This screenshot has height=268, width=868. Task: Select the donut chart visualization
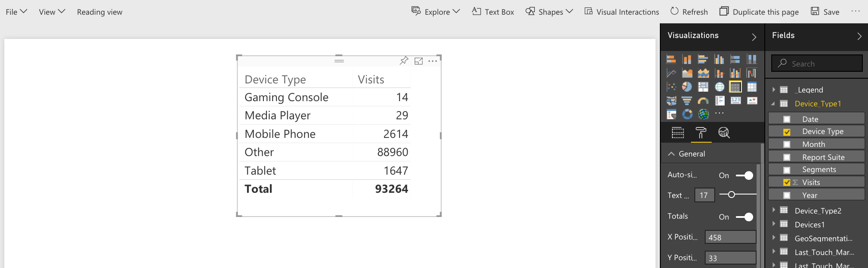[x=687, y=114]
